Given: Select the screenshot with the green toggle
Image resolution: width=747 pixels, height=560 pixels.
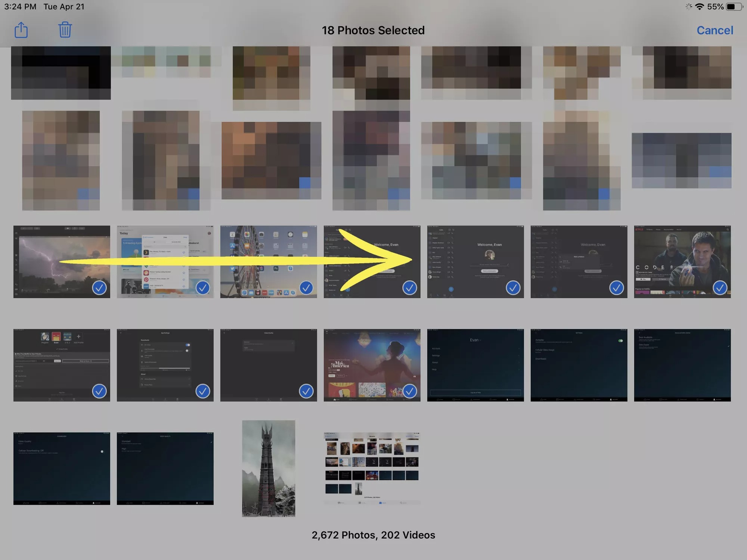Looking at the screenshot, I should click(x=579, y=365).
